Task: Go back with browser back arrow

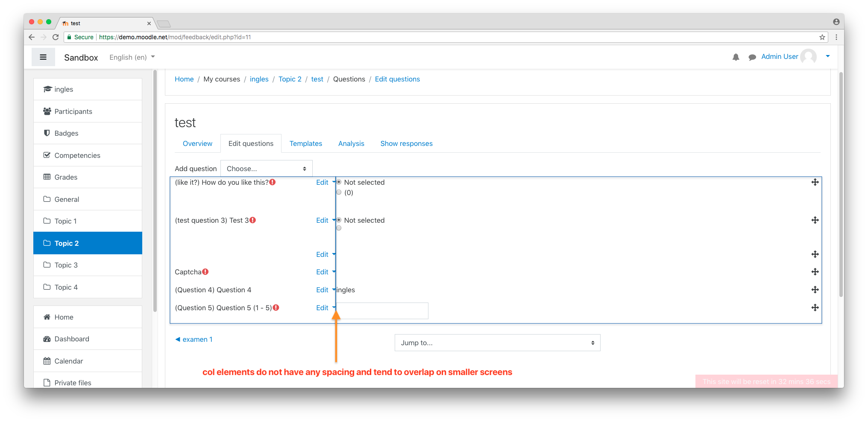Action: coord(32,37)
